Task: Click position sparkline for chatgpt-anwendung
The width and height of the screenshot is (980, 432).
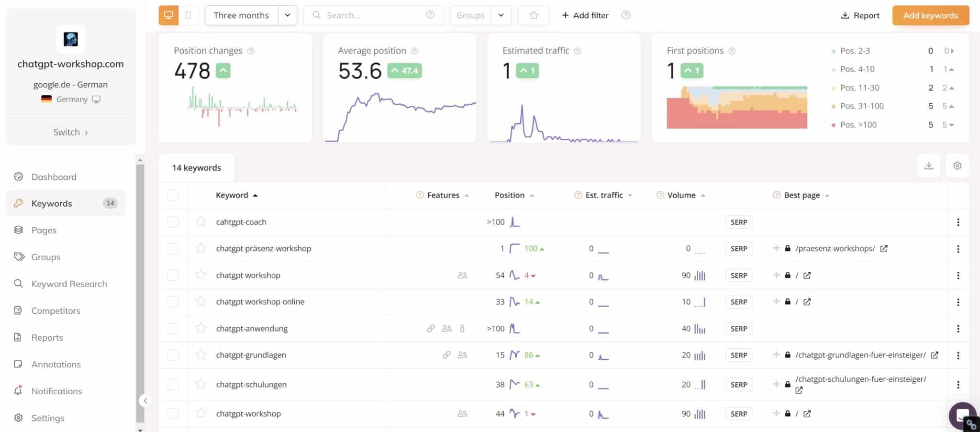Action: coord(514,329)
